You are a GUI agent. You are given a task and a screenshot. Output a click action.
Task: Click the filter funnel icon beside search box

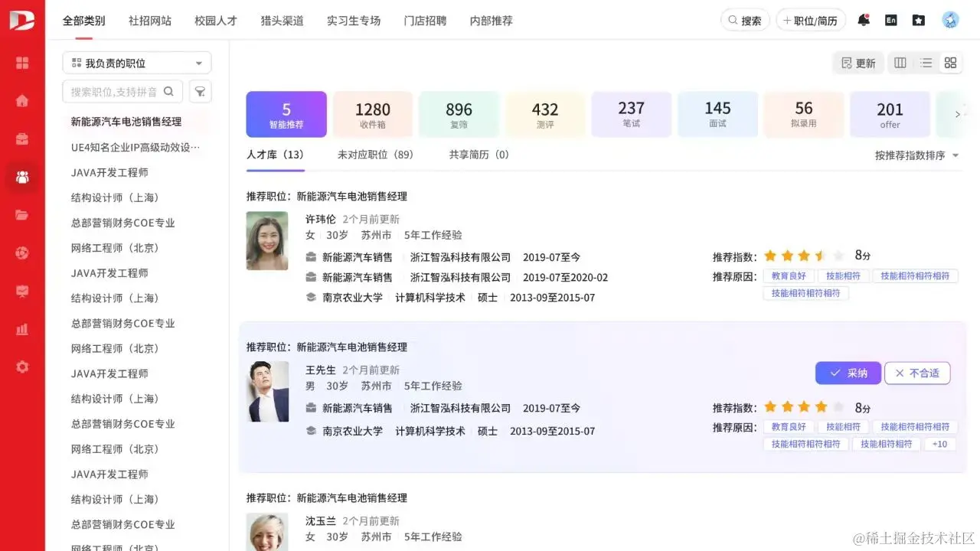pos(200,91)
